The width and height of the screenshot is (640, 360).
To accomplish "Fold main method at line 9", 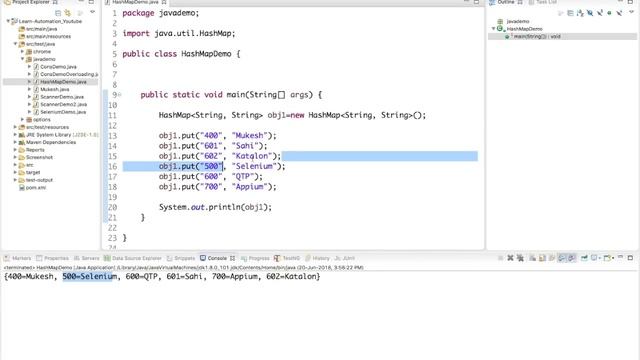I will [x=120, y=95].
